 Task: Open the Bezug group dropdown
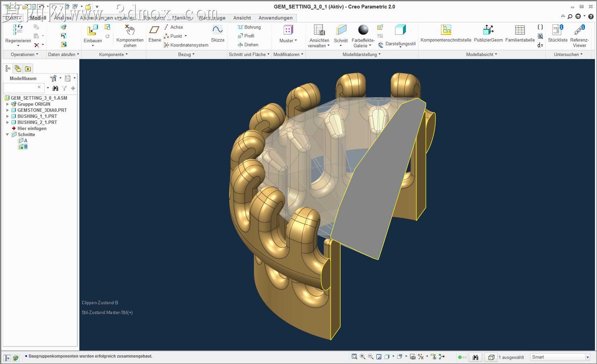(x=186, y=54)
